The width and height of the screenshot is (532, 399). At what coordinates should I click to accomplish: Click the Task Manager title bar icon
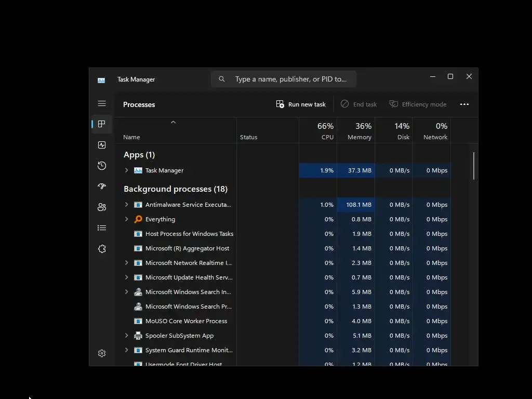pyautogui.click(x=101, y=80)
